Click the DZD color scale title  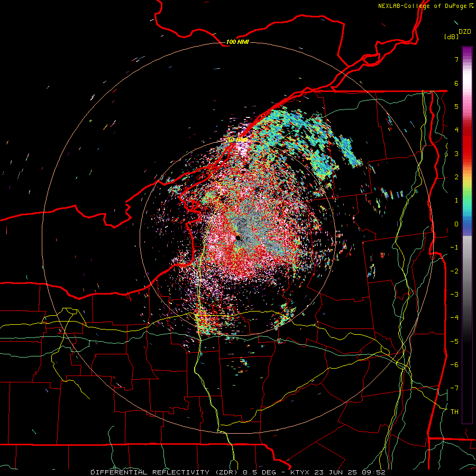pos(465,32)
